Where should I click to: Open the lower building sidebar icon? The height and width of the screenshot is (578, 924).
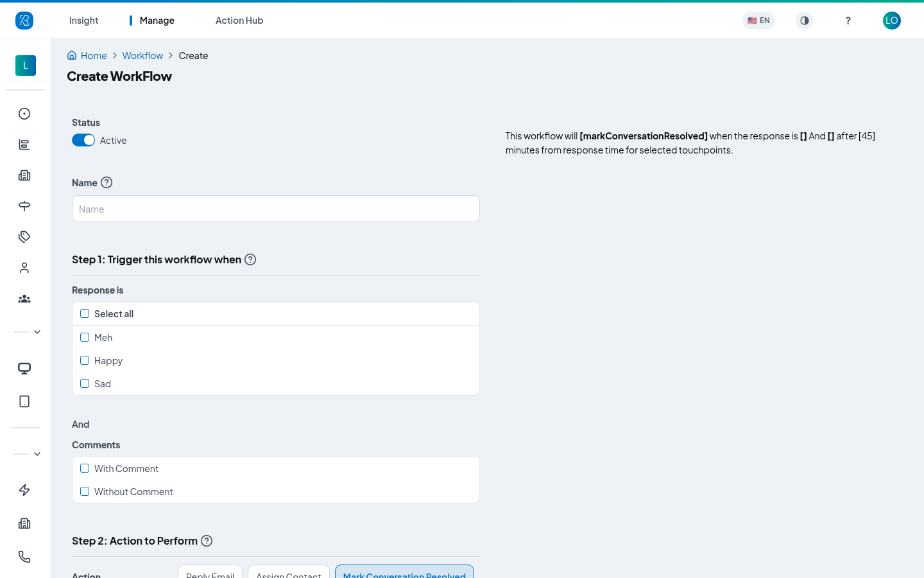pyautogui.click(x=24, y=523)
